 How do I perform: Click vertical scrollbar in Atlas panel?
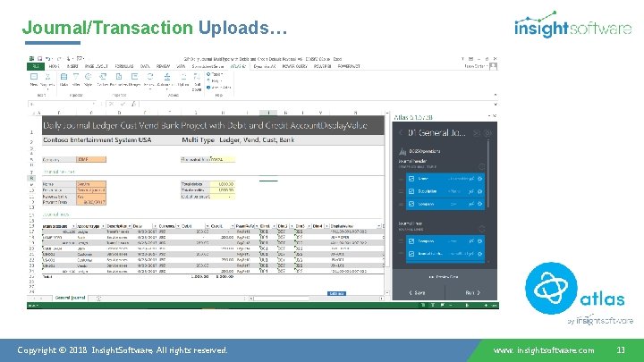click(x=488, y=173)
